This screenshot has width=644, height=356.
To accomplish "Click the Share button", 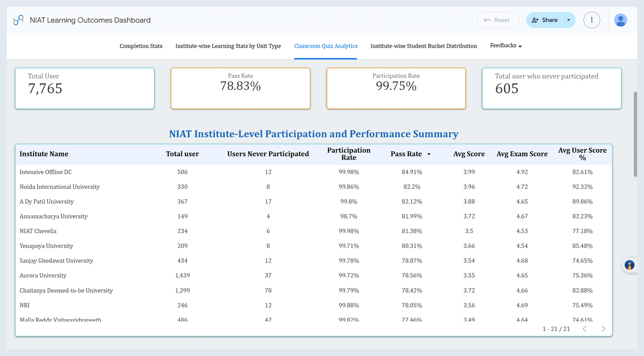I will tap(544, 20).
